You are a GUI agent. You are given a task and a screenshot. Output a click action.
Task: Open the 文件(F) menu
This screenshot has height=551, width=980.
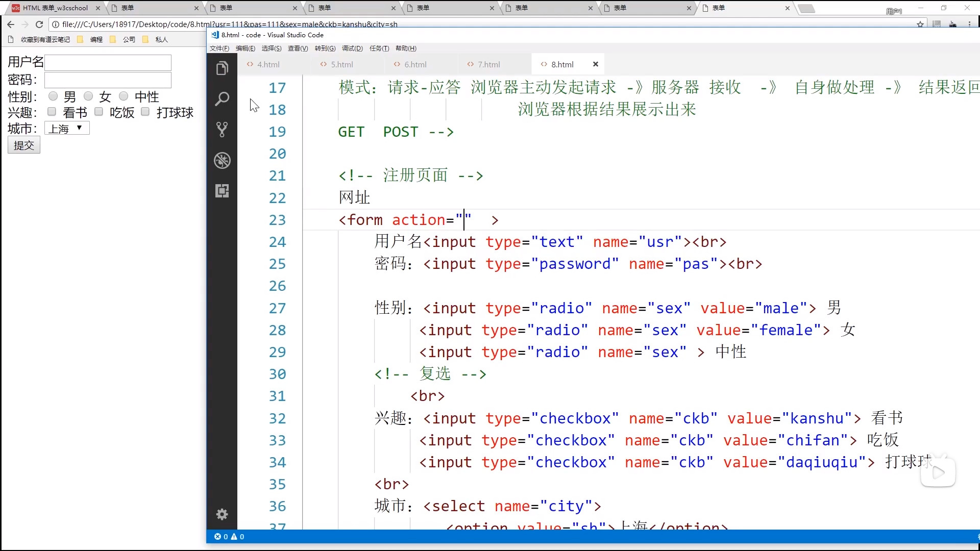click(x=219, y=48)
